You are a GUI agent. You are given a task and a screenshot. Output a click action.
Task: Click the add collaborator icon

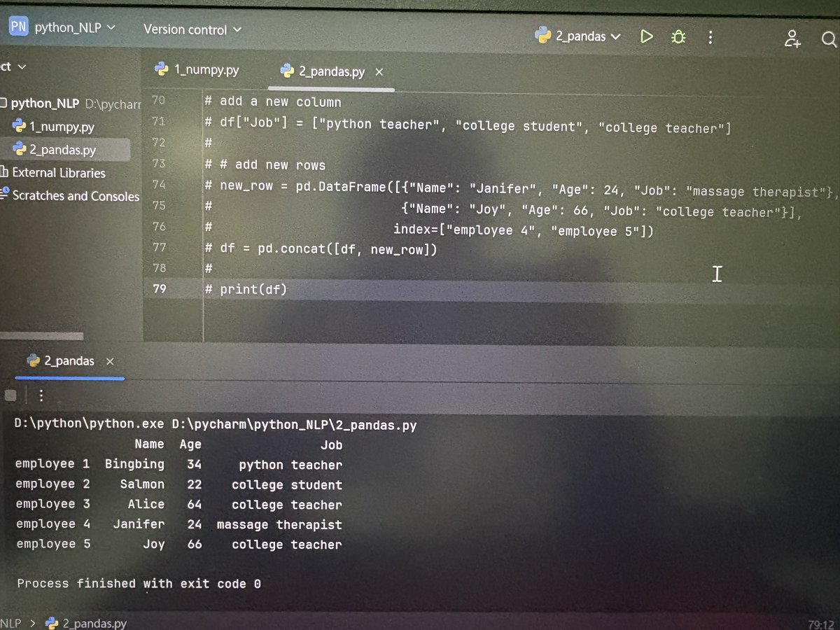[792, 38]
